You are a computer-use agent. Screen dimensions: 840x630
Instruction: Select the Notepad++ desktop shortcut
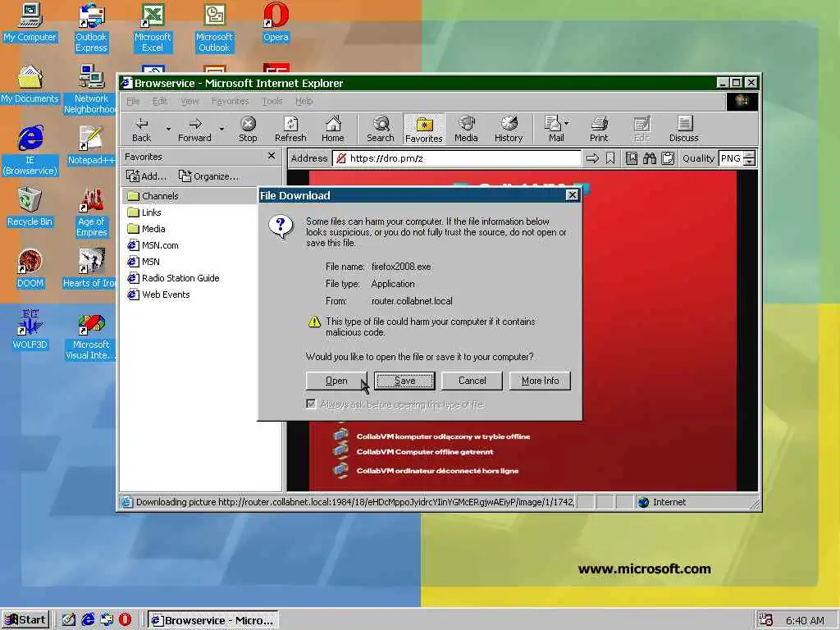tap(91, 144)
